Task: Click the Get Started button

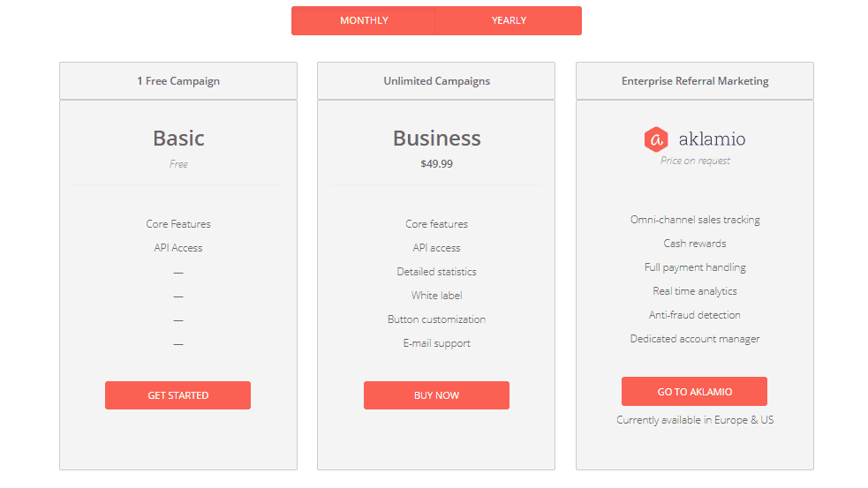Action: coord(177,395)
